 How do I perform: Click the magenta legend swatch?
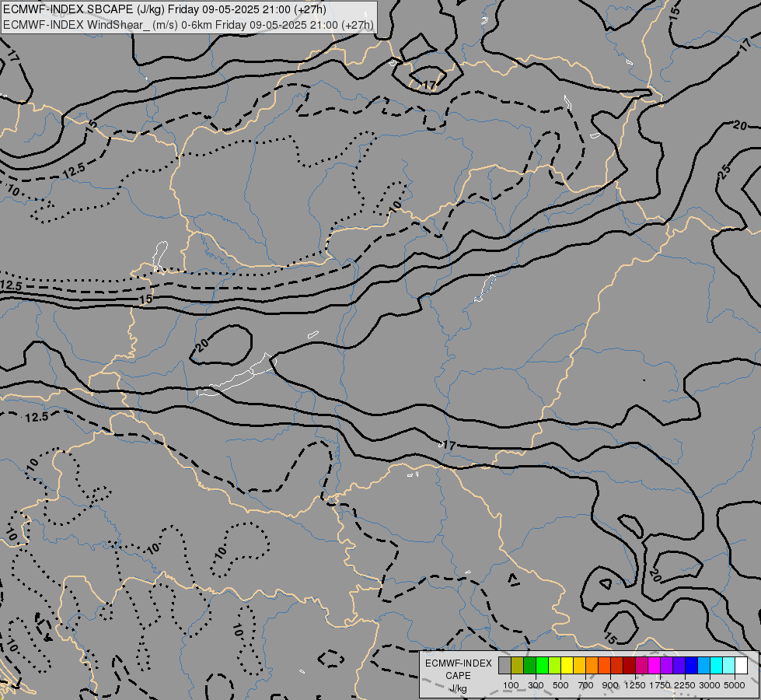(654, 666)
